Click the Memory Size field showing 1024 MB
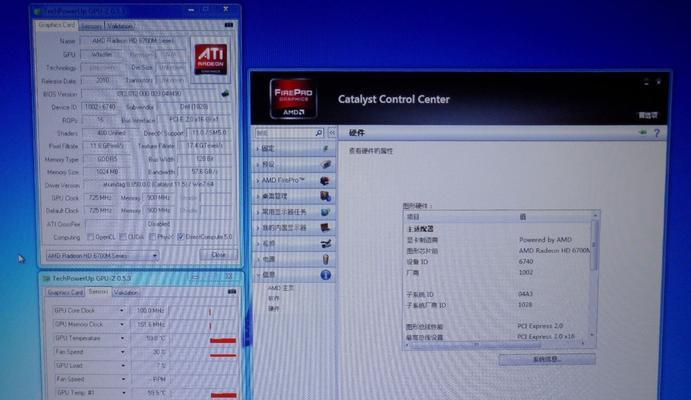The image size is (691, 400). click(107, 172)
